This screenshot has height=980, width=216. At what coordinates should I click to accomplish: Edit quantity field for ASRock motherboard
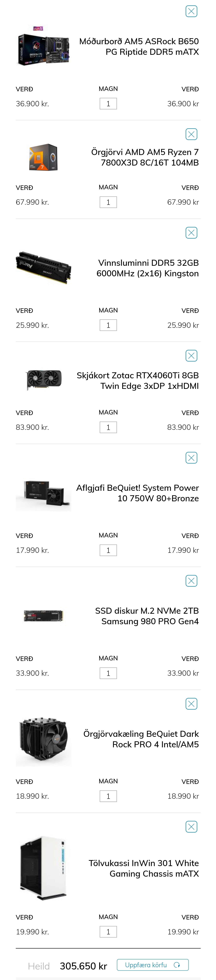click(x=108, y=104)
